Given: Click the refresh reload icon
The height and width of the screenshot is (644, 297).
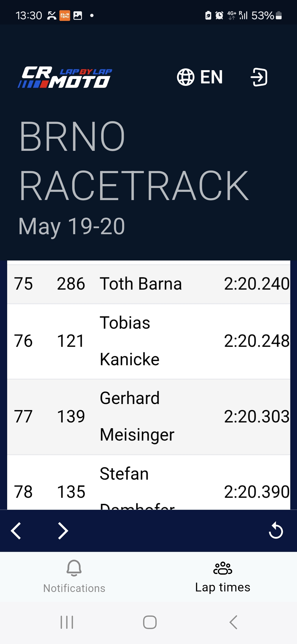Looking at the screenshot, I should (276, 530).
